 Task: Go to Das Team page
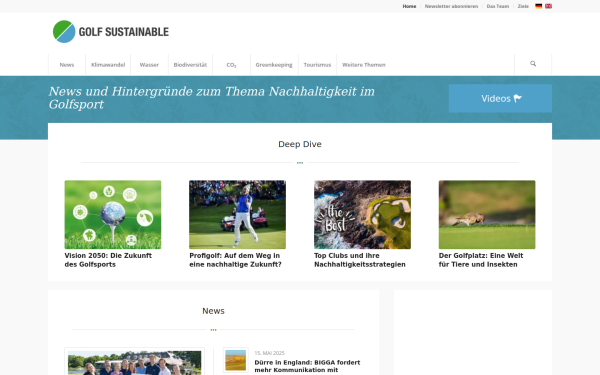click(x=497, y=6)
